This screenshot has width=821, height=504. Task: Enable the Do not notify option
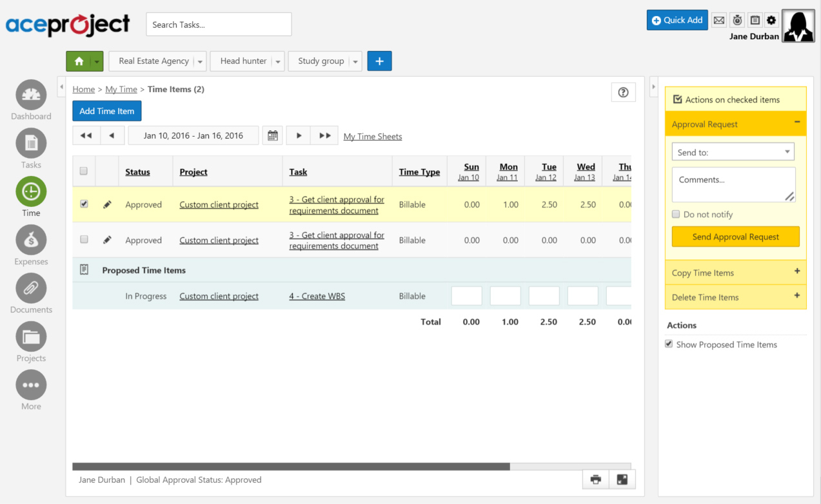(675, 214)
